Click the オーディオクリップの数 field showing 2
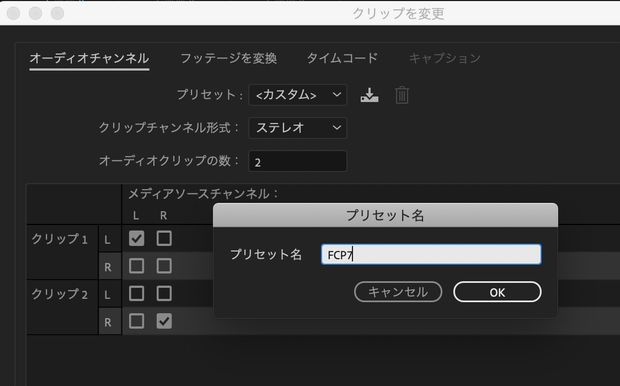Viewport: 620px width, 386px height. 297,161
